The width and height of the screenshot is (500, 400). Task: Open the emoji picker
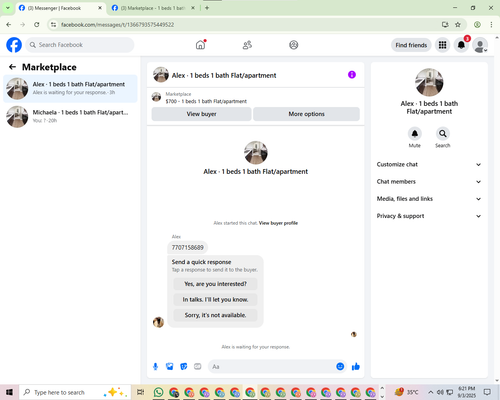(340, 367)
